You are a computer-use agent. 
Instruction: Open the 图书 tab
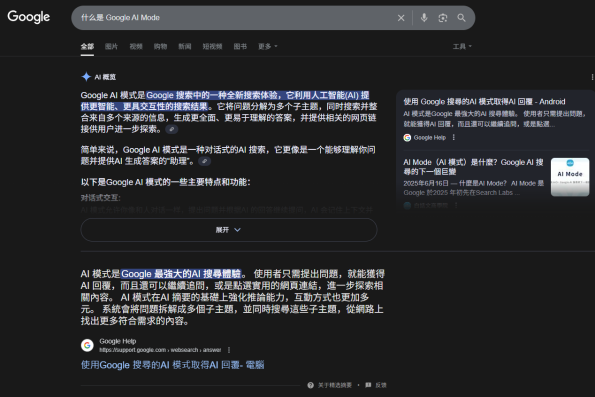(x=240, y=46)
